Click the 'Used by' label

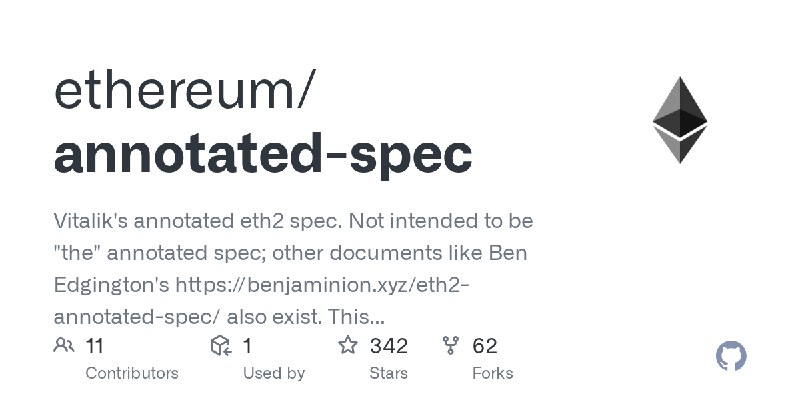274,373
